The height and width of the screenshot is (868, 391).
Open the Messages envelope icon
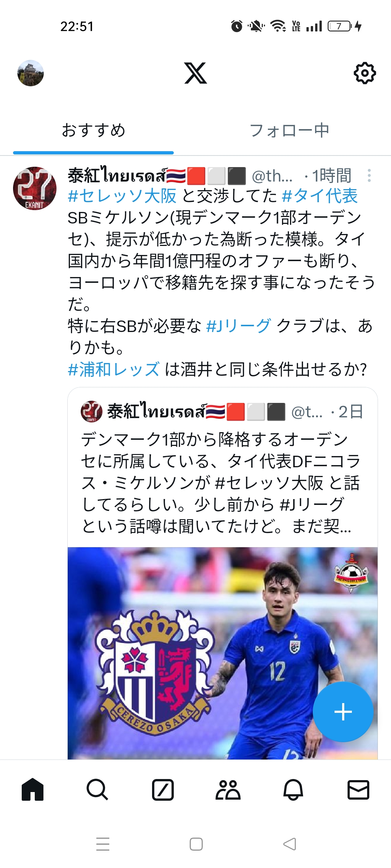click(358, 790)
